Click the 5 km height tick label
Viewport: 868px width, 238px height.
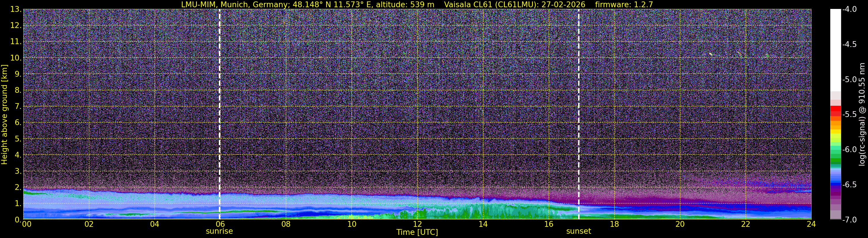pyautogui.click(x=17, y=139)
